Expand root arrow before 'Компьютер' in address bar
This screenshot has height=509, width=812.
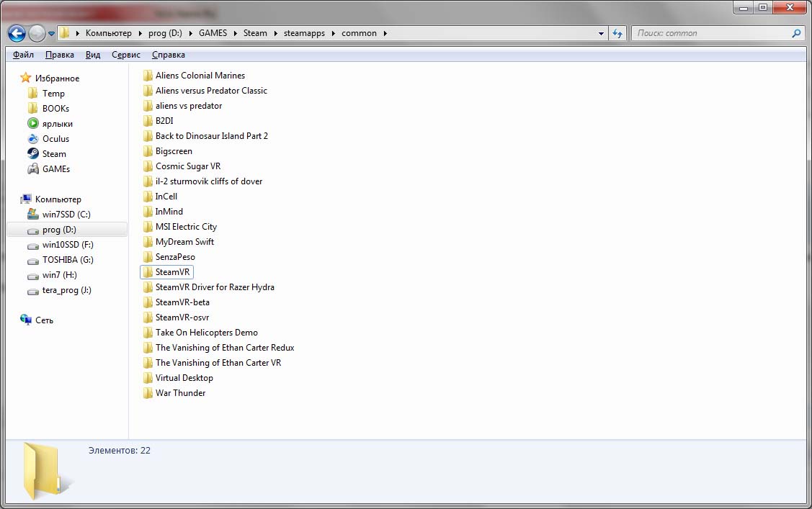77,34
